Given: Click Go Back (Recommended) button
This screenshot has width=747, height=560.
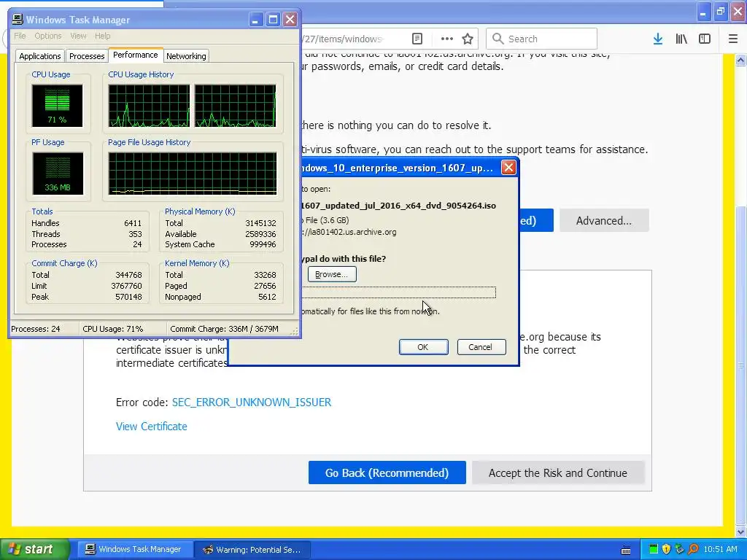Looking at the screenshot, I should (387, 472).
